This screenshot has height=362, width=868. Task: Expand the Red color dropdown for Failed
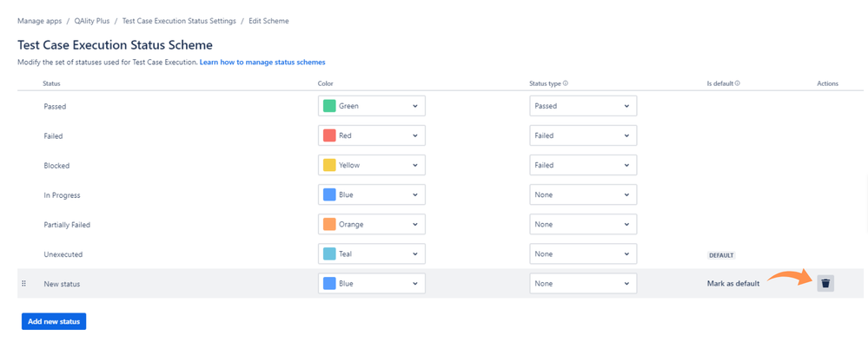click(x=372, y=135)
